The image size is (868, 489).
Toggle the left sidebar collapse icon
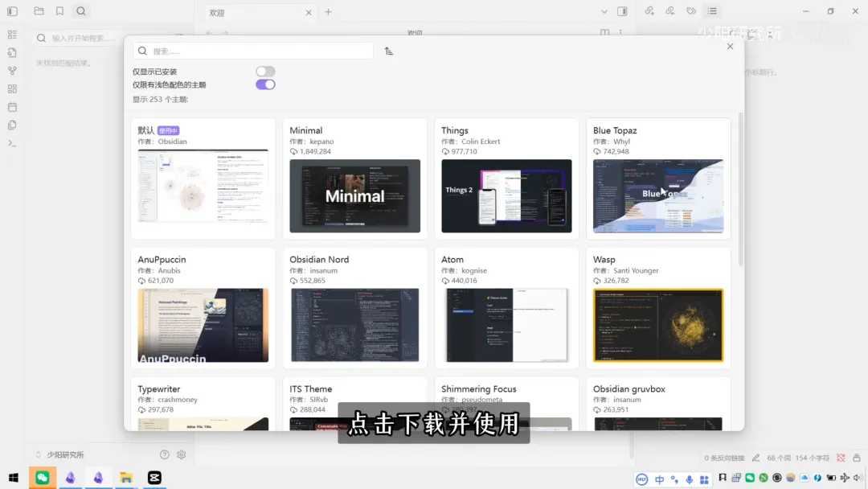click(12, 11)
